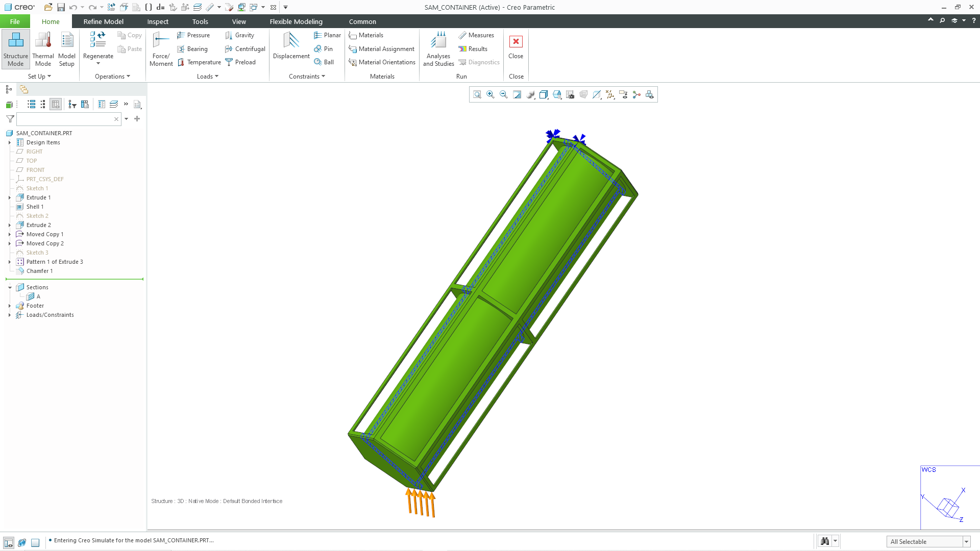Open the Loads dropdown in the ribbon
The height and width of the screenshot is (551, 980).
pyautogui.click(x=207, y=76)
